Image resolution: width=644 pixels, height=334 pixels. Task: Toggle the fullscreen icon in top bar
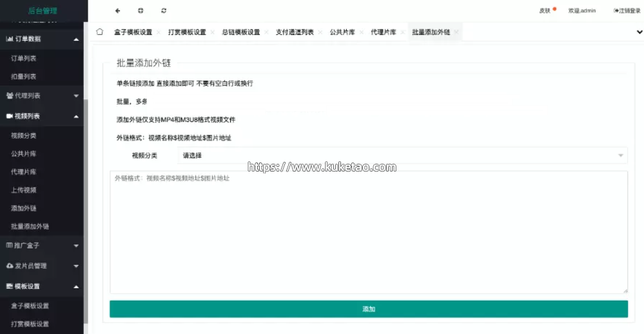click(141, 11)
